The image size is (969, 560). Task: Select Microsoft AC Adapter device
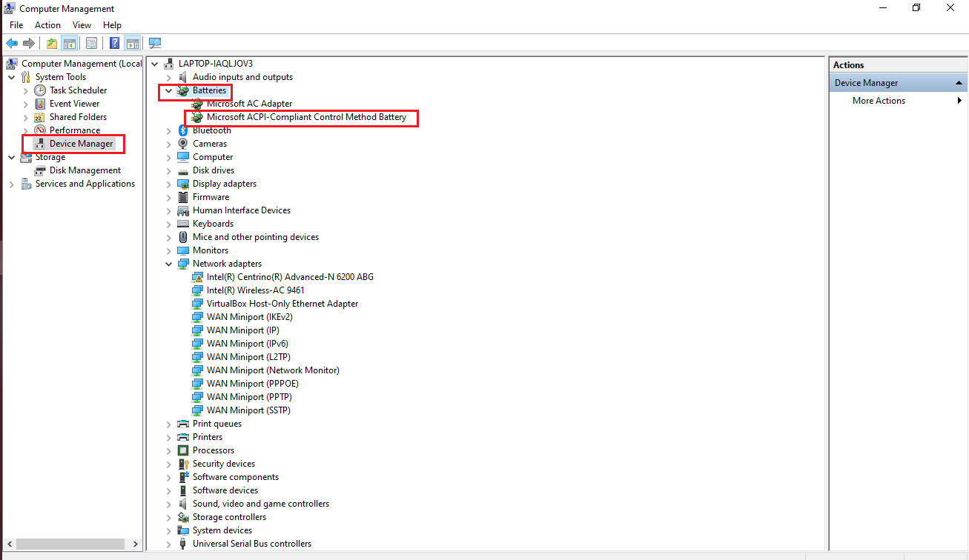[x=249, y=104]
